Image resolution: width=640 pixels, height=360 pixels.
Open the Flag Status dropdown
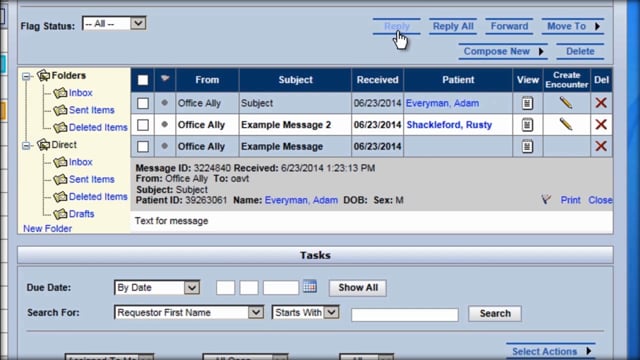pyautogui.click(x=114, y=24)
